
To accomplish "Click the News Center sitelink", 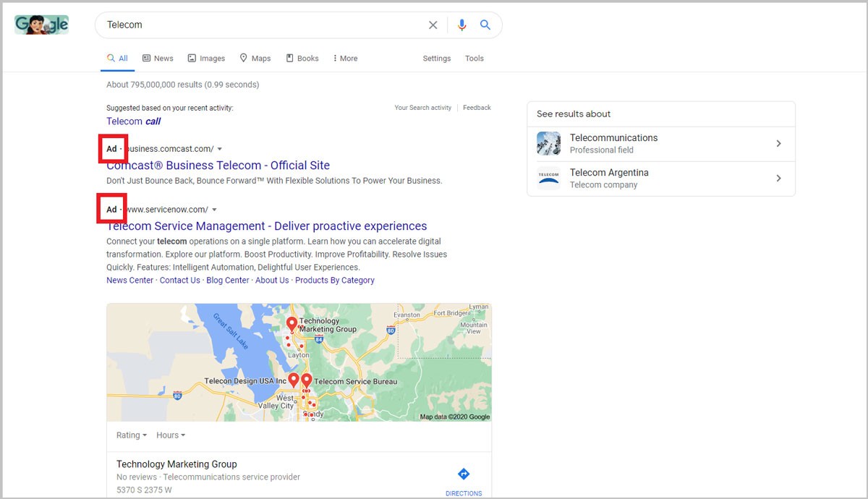I will [x=130, y=281].
